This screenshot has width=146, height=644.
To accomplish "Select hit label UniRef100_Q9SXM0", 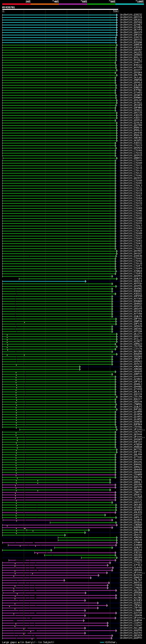I will [131, 485].
